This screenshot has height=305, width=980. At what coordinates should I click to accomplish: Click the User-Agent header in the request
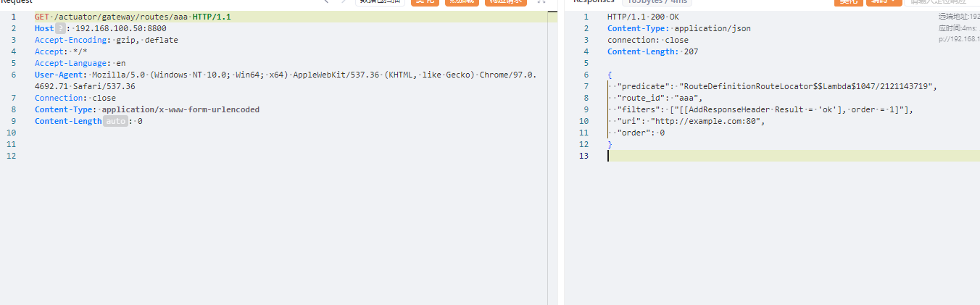coord(60,75)
